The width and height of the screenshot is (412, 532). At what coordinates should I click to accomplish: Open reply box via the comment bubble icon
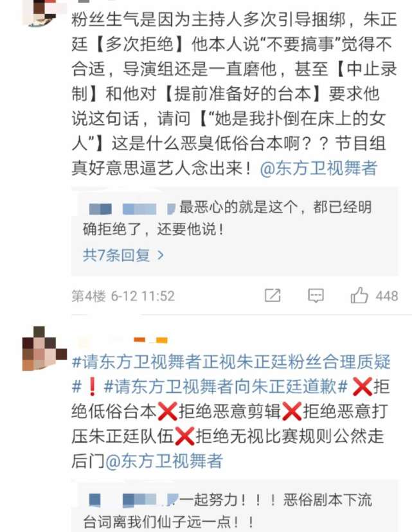pos(316,296)
